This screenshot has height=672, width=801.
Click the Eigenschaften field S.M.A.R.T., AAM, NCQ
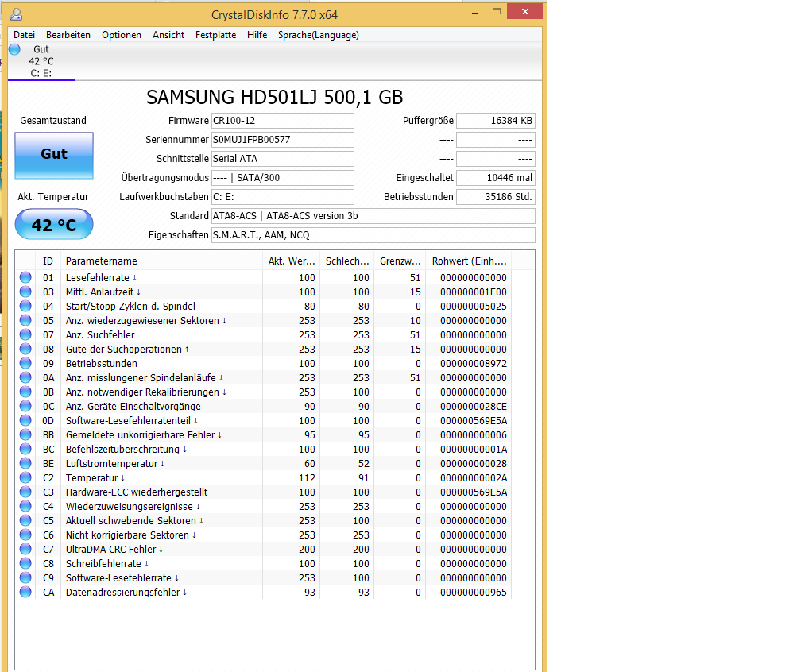coord(373,235)
